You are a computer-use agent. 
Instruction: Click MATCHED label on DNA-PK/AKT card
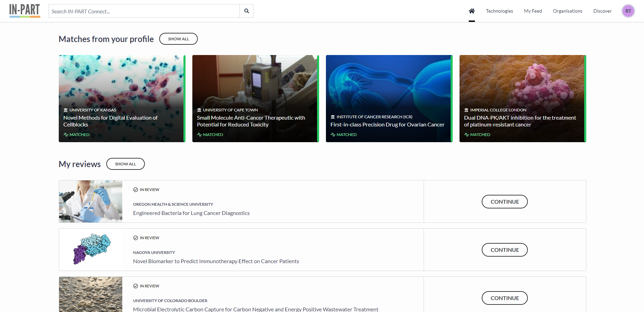480,135
